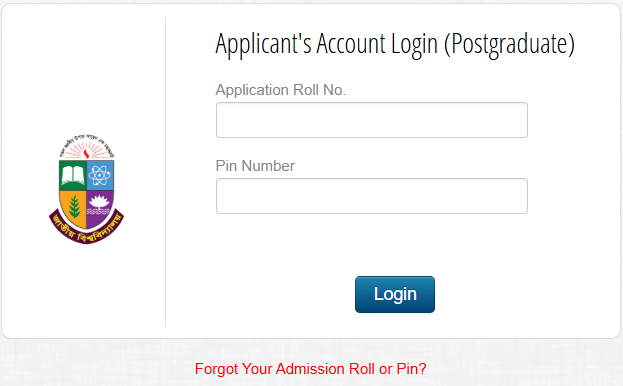Click the grey textured background below the panel
Screen dimensions: 623x386
(99, 363)
